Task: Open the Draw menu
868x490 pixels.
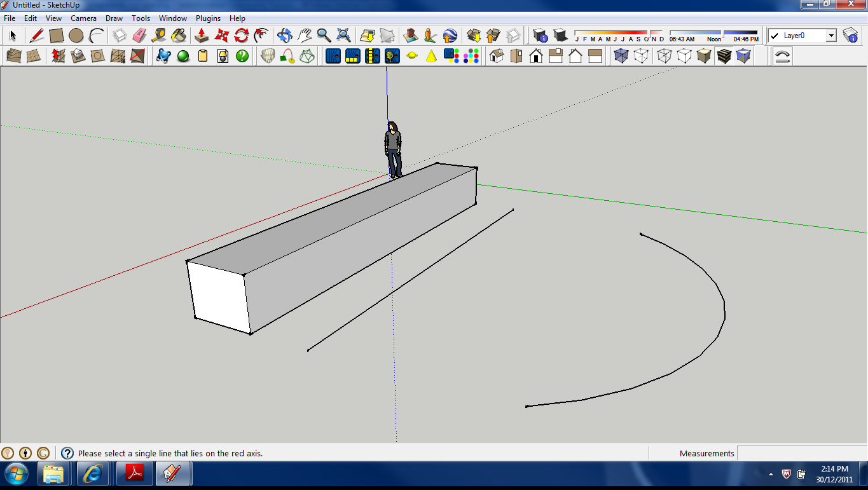Action: click(x=114, y=18)
